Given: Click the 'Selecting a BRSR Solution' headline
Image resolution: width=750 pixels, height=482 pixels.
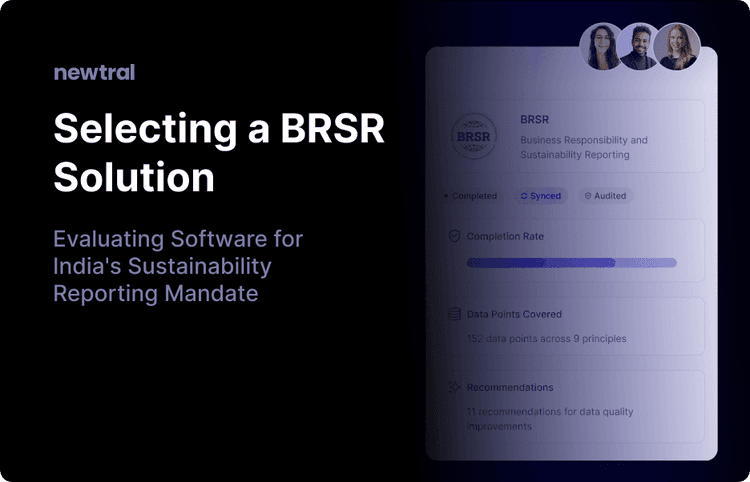Looking at the screenshot, I should pyautogui.click(x=219, y=153).
